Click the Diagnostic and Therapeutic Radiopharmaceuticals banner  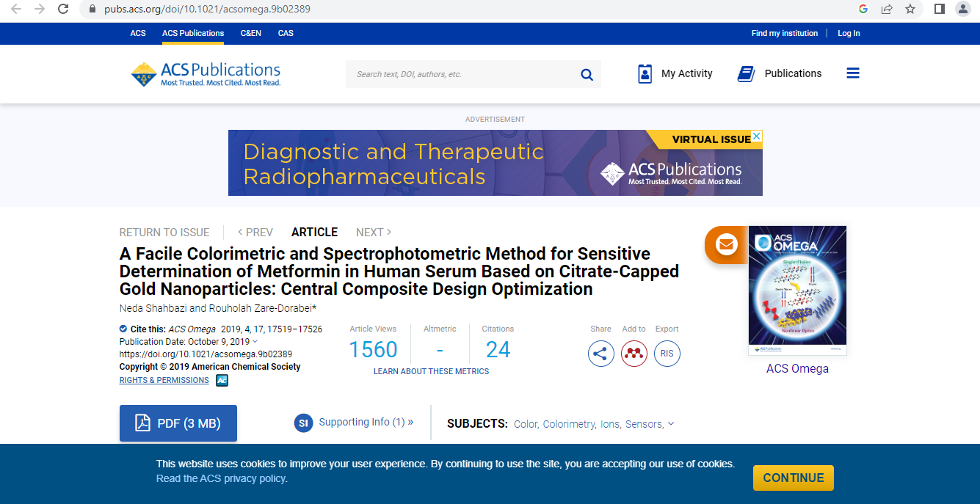click(x=496, y=163)
